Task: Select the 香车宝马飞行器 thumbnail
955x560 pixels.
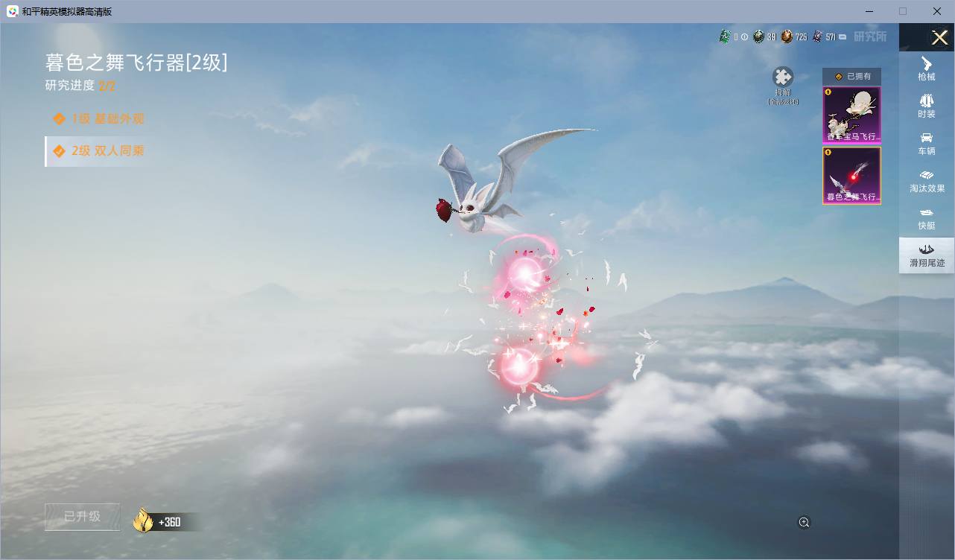Action: pyautogui.click(x=851, y=115)
